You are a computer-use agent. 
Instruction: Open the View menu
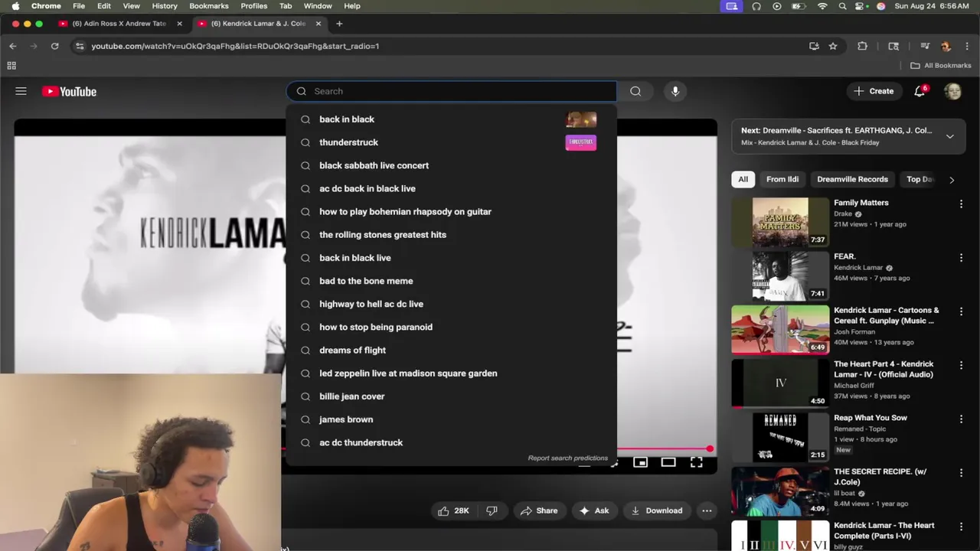131,6
